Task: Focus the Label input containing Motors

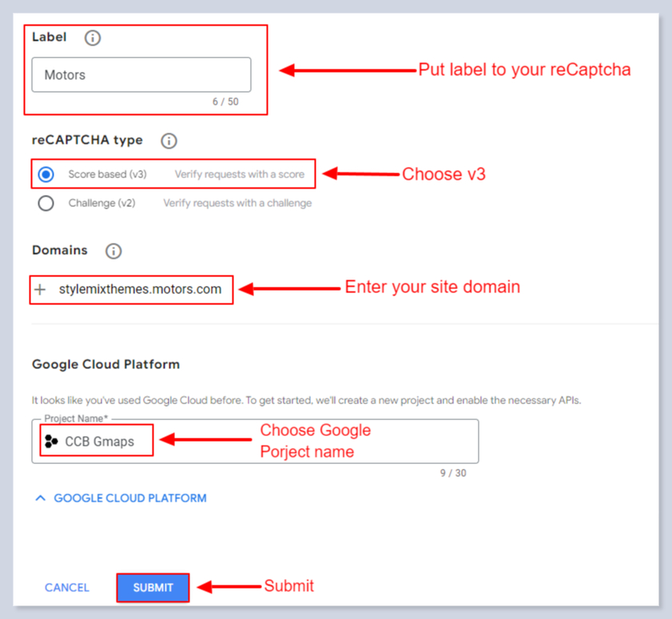Action: tap(141, 75)
